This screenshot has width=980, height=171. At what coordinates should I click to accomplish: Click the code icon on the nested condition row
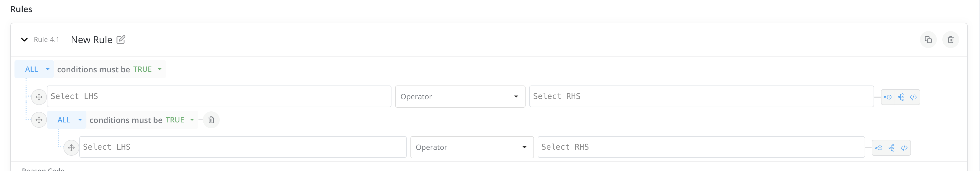tap(904, 148)
